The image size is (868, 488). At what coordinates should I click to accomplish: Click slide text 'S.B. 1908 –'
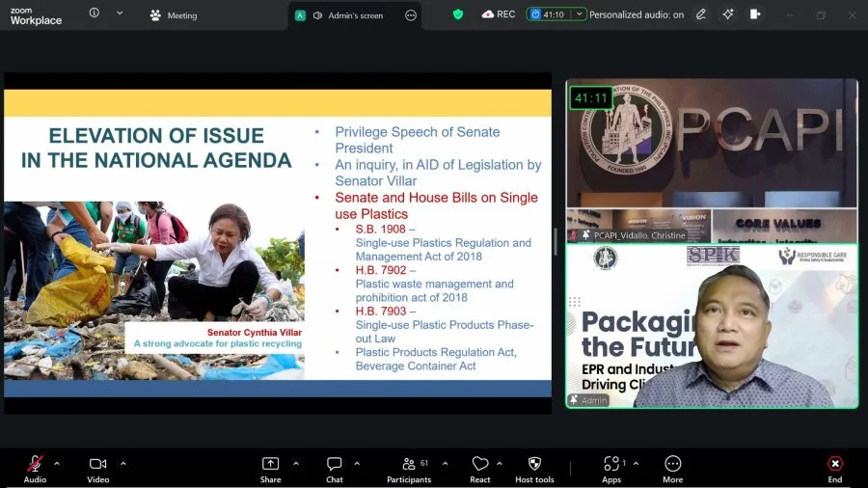point(385,230)
